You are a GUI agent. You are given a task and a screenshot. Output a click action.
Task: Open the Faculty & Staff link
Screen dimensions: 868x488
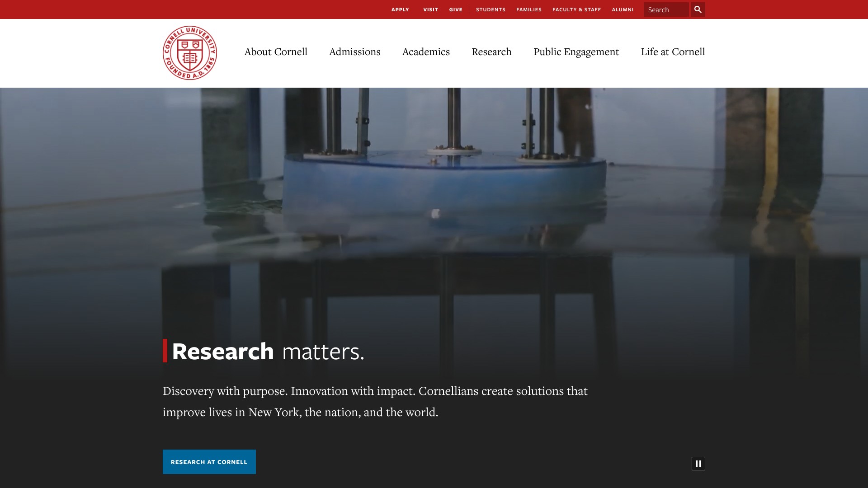[x=576, y=9]
